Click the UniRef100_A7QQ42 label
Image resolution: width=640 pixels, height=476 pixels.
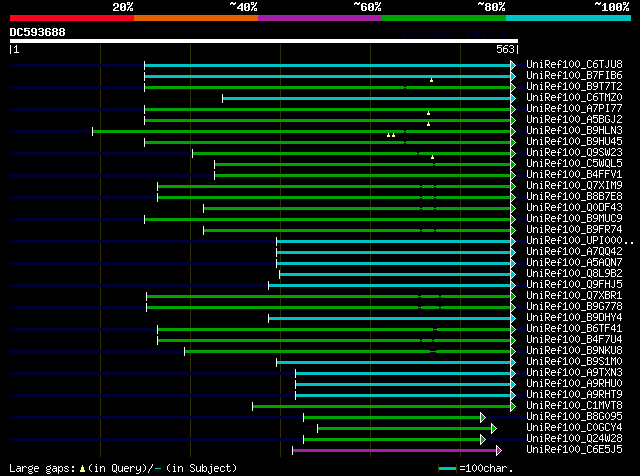click(x=574, y=252)
